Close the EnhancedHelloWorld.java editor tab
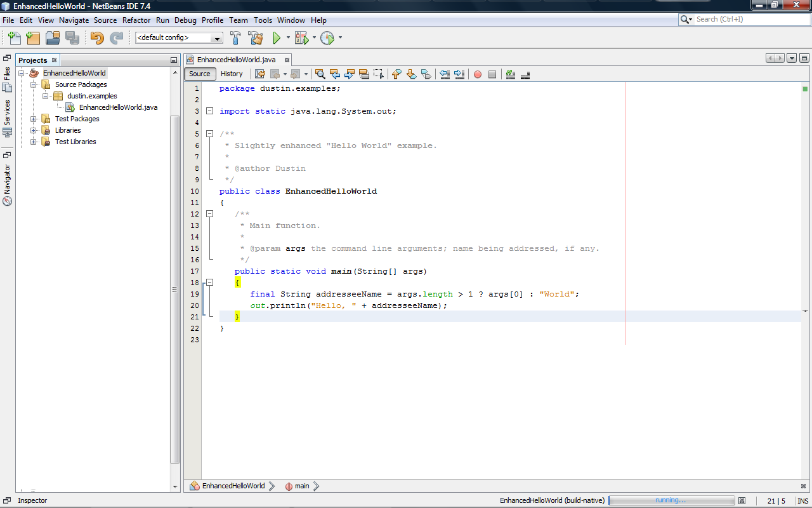The width and height of the screenshot is (812, 508). [x=287, y=60]
